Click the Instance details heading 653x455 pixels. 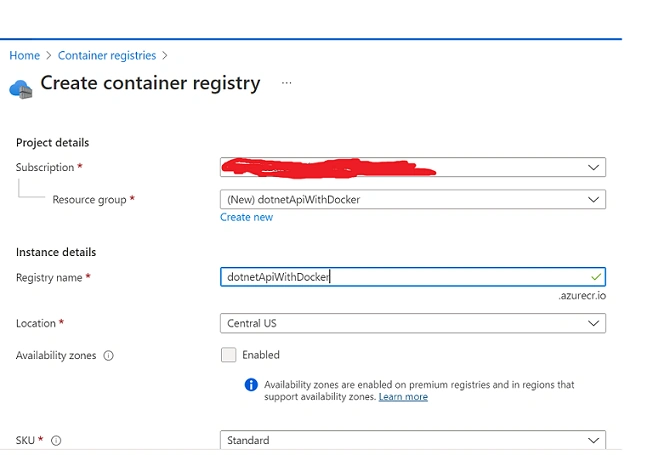(x=56, y=252)
